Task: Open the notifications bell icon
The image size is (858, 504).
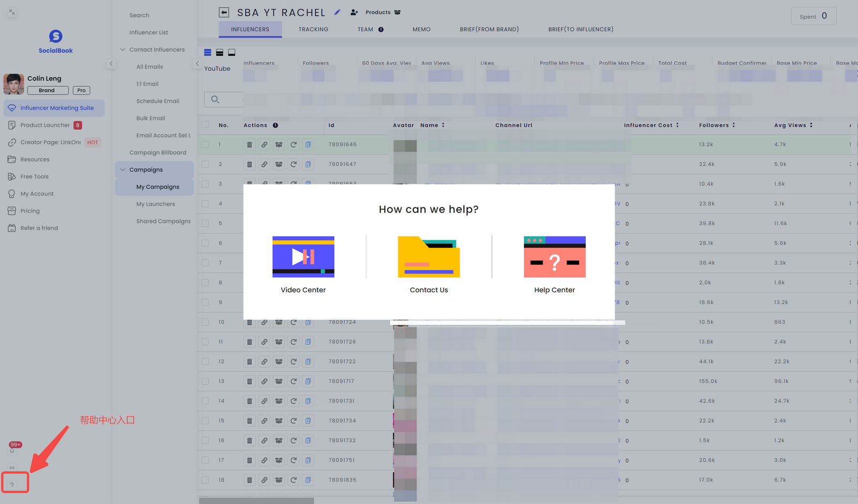Action: tap(12, 450)
